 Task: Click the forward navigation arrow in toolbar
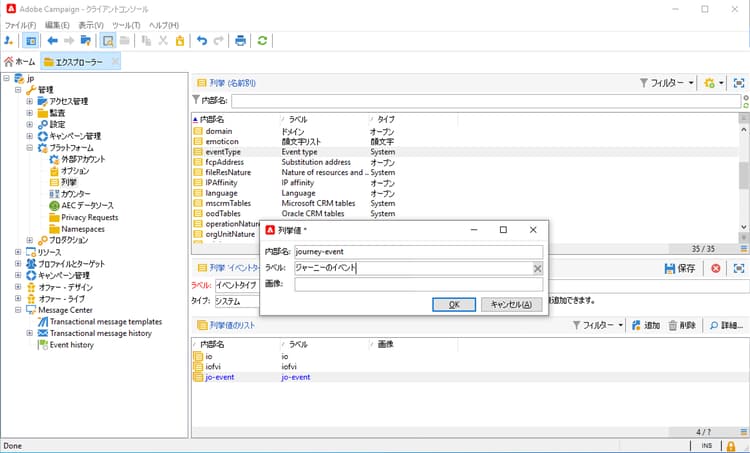coord(69,41)
